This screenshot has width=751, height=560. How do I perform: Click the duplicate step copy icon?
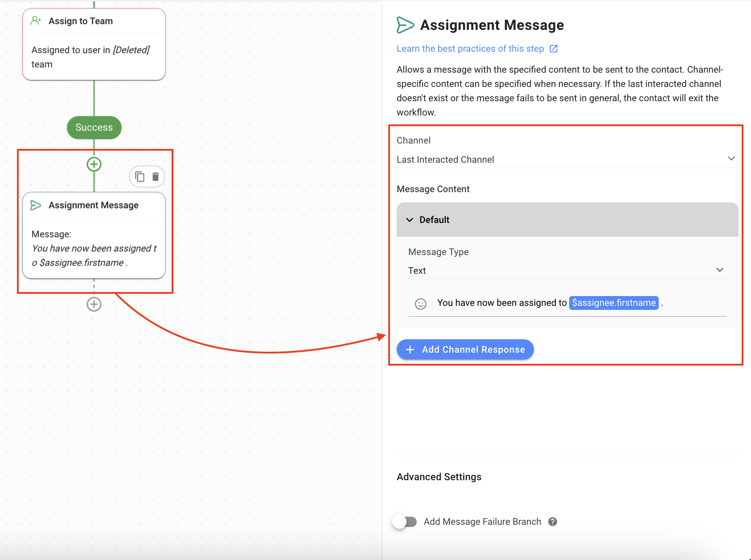140,177
